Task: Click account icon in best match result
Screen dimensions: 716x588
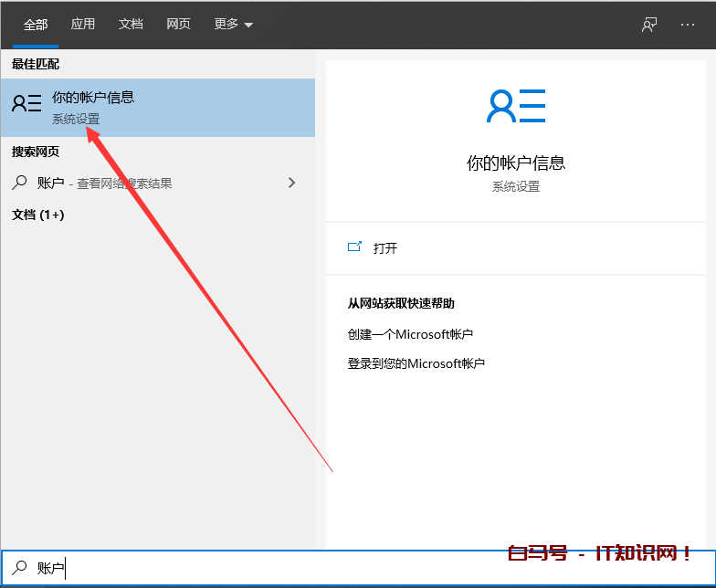Action: [x=26, y=104]
